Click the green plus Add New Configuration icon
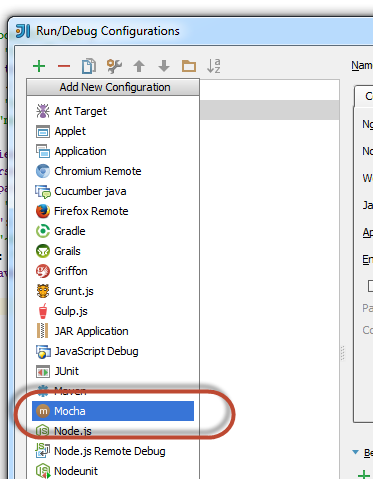This screenshot has width=373, height=479. pyautogui.click(x=39, y=66)
